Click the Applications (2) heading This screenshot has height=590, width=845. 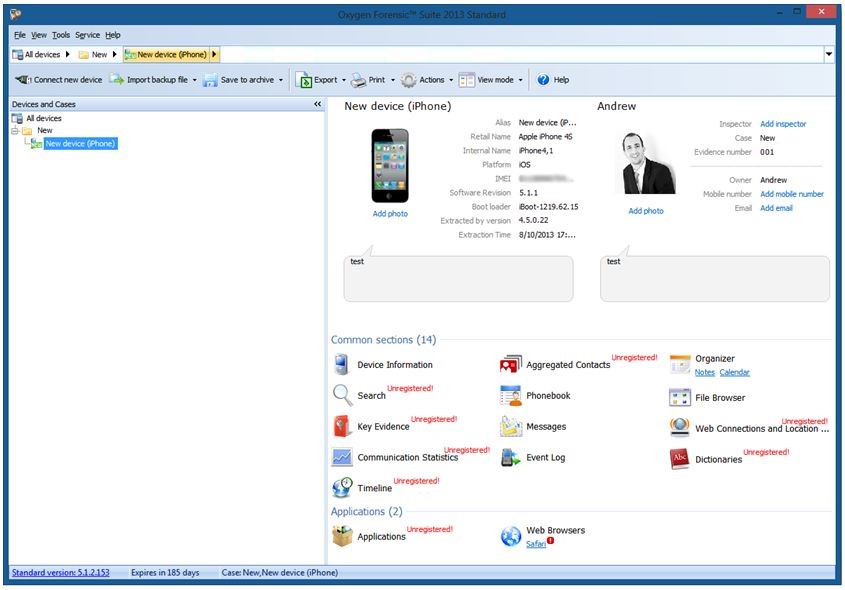tap(366, 511)
